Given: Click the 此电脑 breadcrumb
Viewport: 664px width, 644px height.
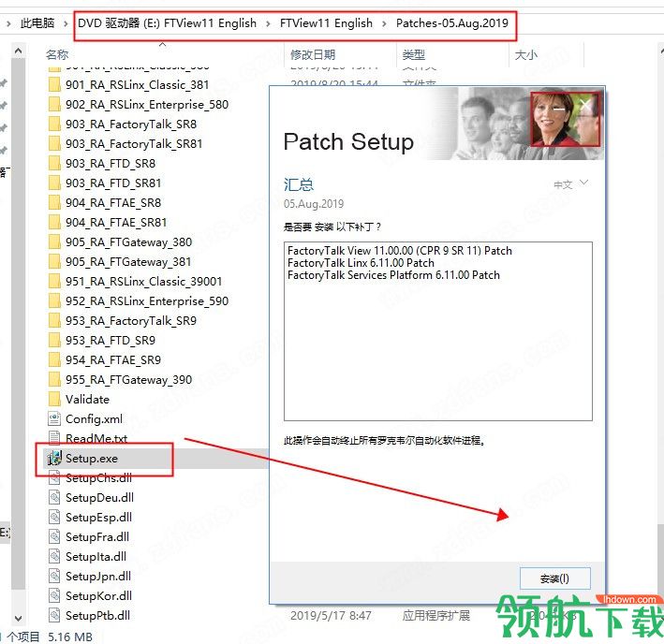Looking at the screenshot, I should pos(37,22).
